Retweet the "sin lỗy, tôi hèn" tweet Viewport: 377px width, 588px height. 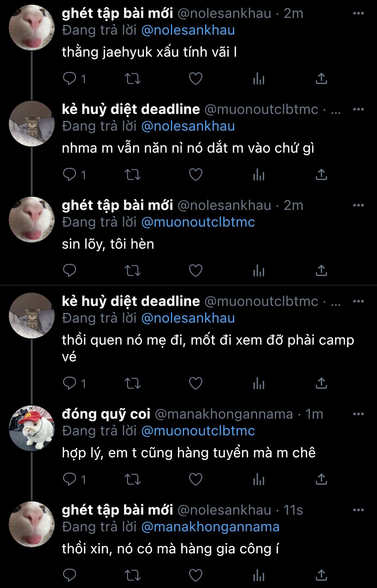point(133,271)
